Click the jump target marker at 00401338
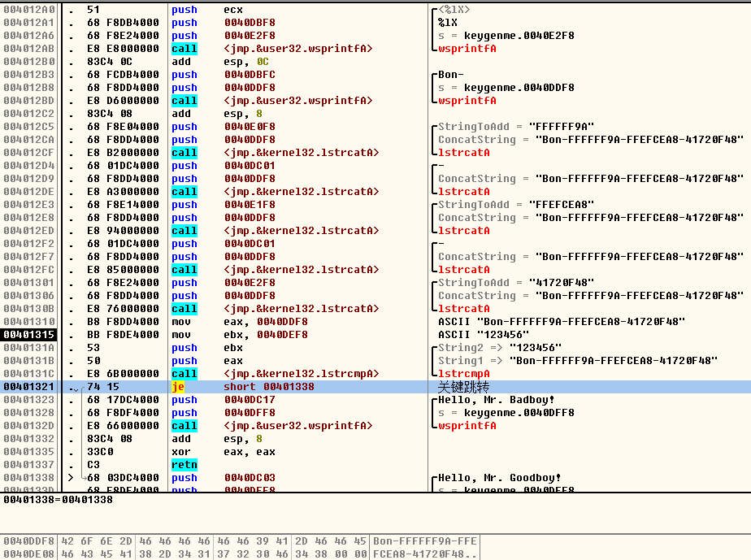 (x=71, y=478)
